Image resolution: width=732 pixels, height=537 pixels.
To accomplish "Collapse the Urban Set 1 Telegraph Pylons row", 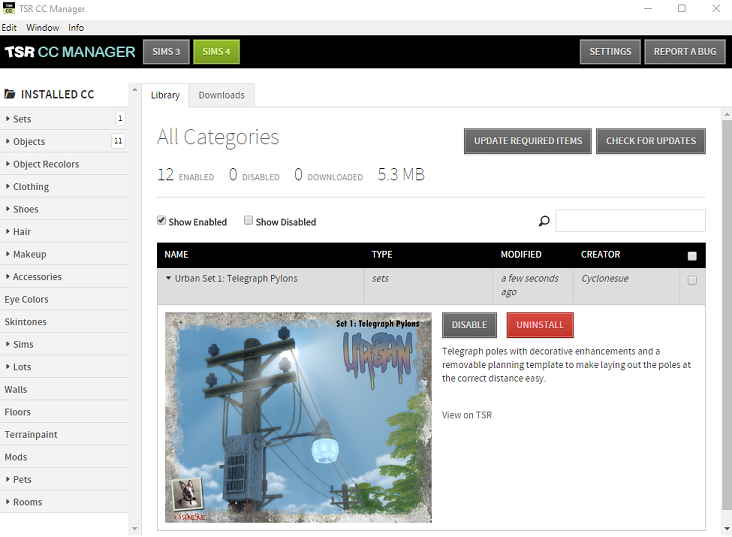I will (x=169, y=278).
